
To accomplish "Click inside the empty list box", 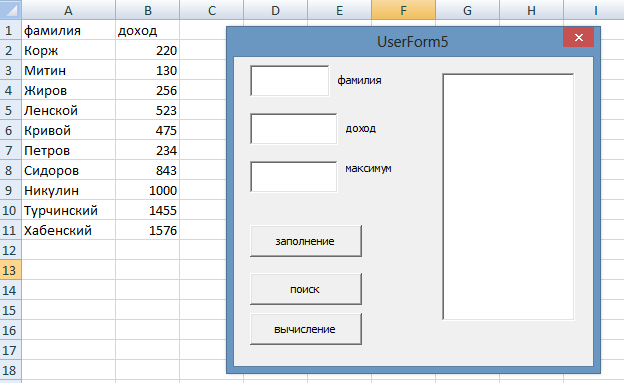I will [508, 197].
